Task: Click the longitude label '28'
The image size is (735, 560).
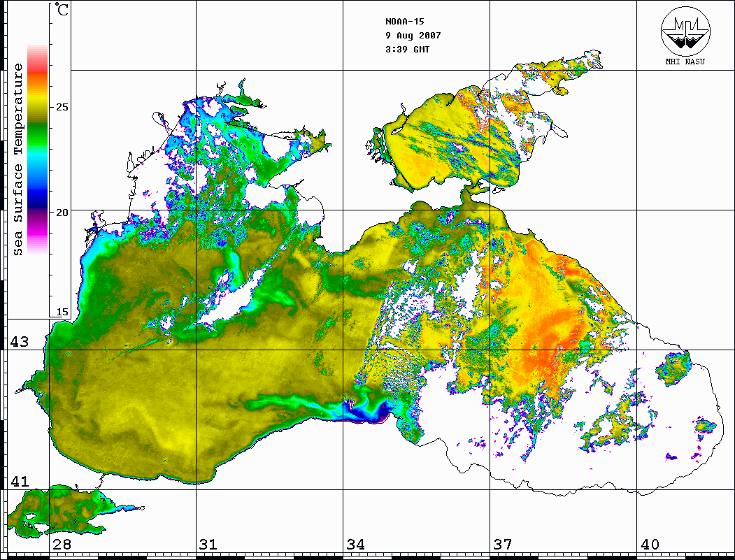Action: 62,544
